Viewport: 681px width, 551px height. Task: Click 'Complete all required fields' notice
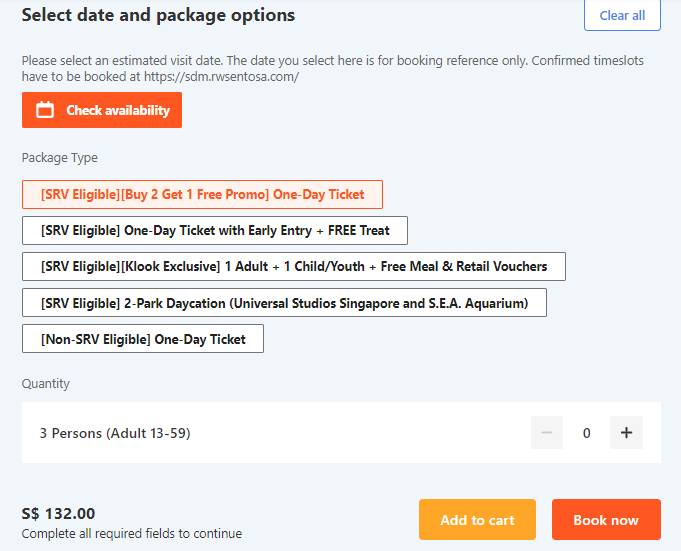tap(131, 533)
